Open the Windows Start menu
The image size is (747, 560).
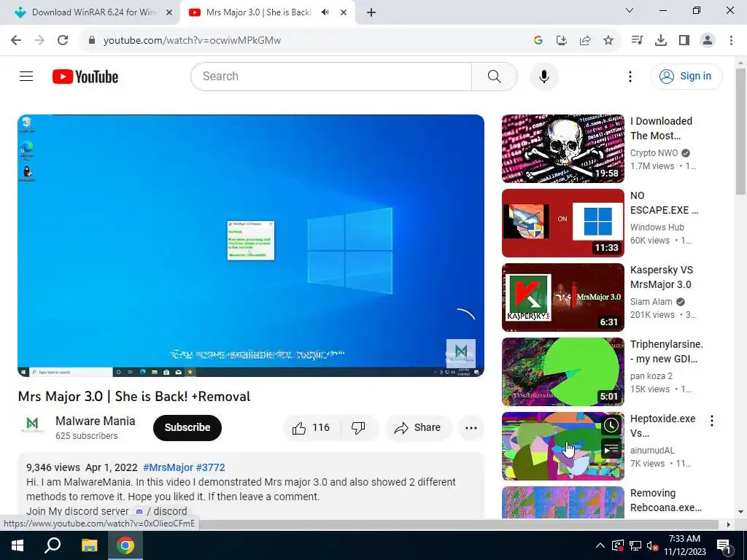pyautogui.click(x=18, y=545)
